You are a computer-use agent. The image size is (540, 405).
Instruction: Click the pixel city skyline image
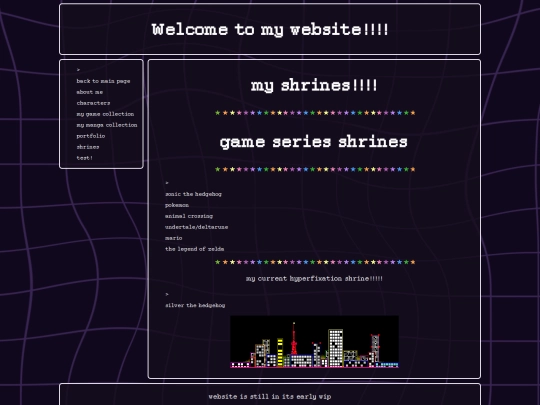pyautogui.click(x=314, y=342)
